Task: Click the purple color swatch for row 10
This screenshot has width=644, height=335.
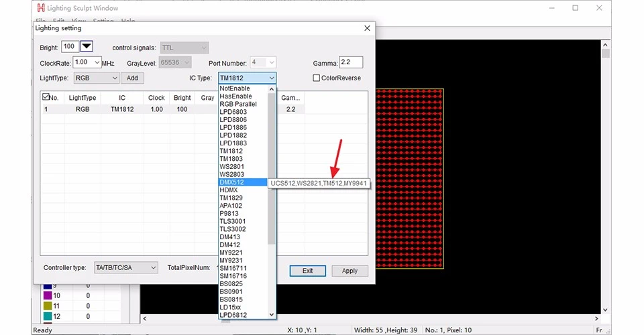Action: coord(47,295)
